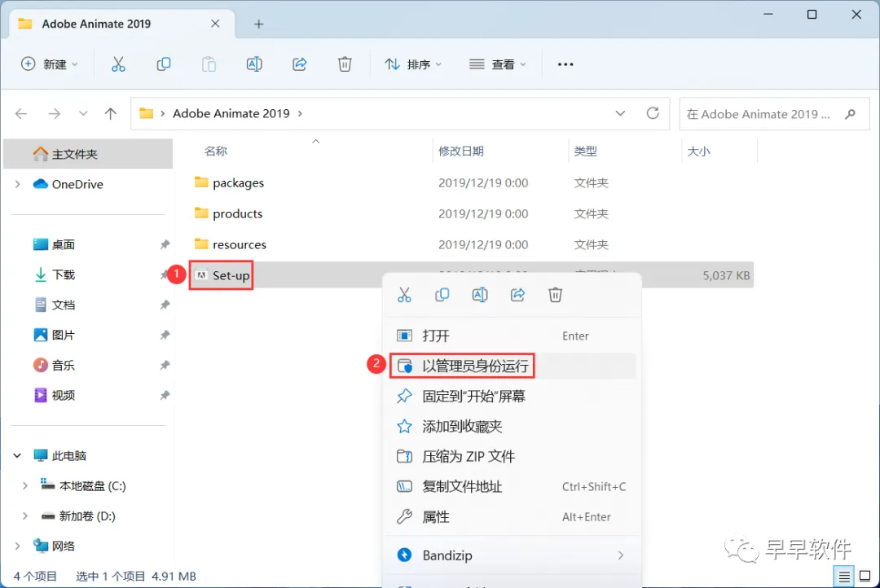
Task: Go forward with the Forward arrow
Action: pyautogui.click(x=54, y=114)
